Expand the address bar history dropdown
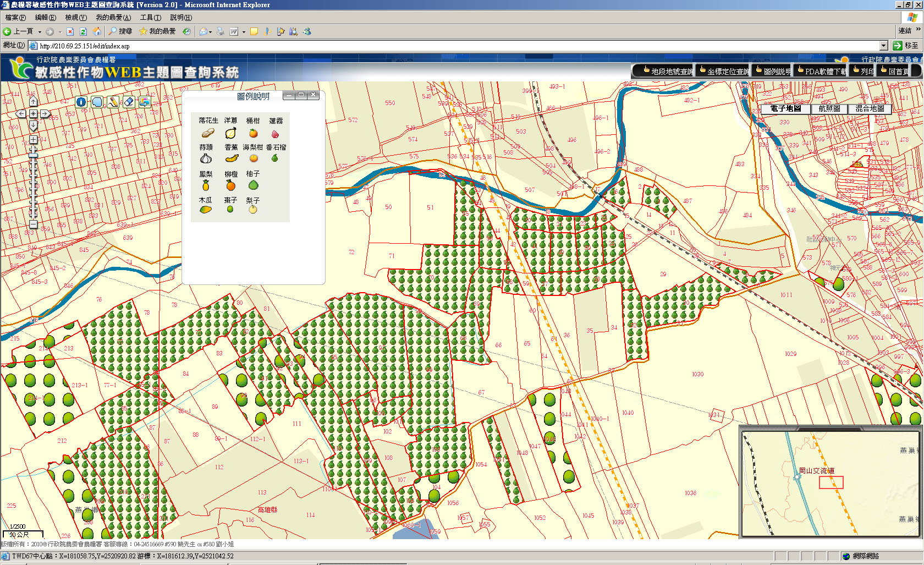Viewport: 924px width, 565px height. [x=883, y=46]
